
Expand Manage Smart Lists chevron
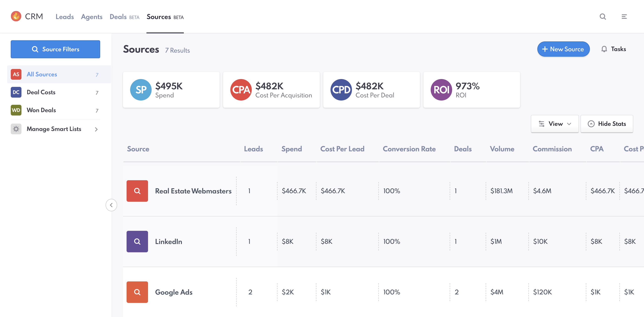click(96, 129)
